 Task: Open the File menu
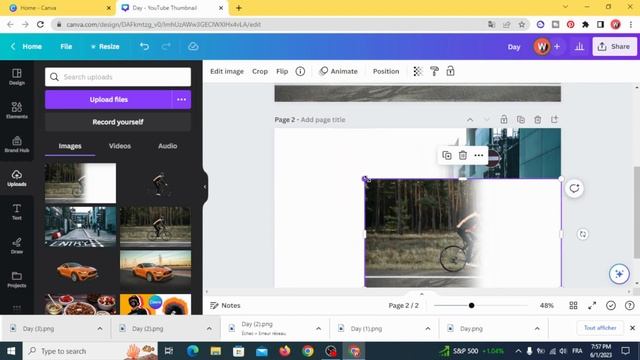pyautogui.click(x=66, y=47)
